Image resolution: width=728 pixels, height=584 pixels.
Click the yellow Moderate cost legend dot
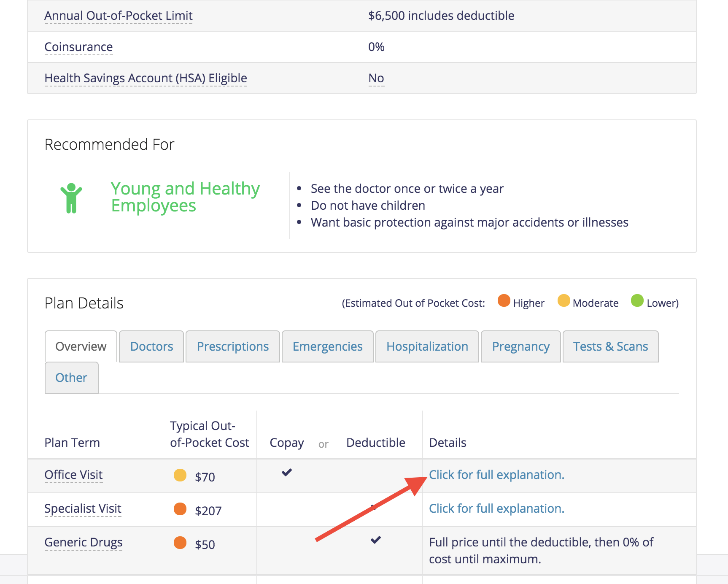(564, 301)
